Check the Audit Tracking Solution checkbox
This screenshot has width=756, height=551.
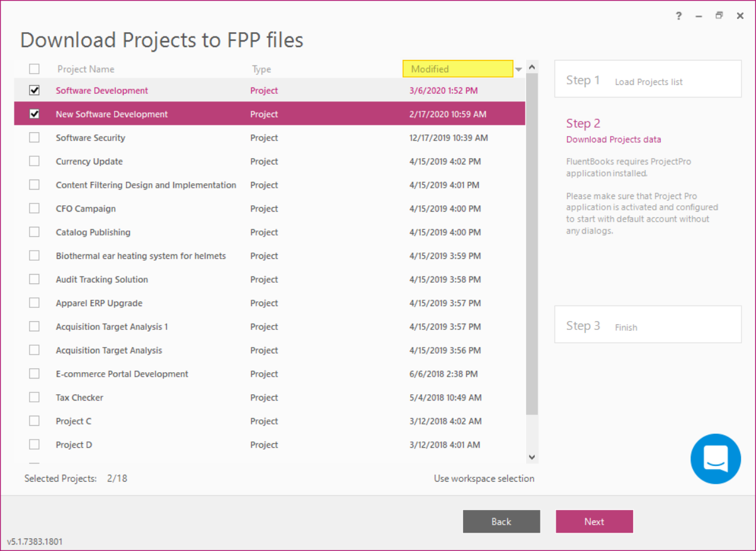click(34, 280)
